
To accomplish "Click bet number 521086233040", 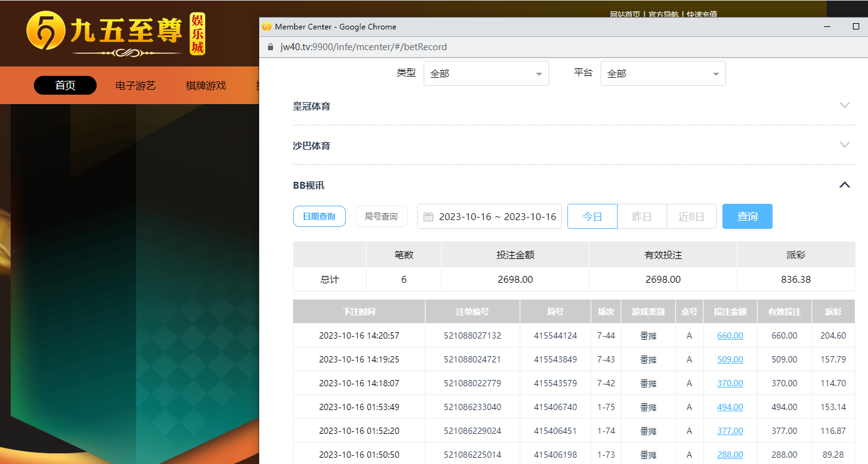I will point(473,407).
